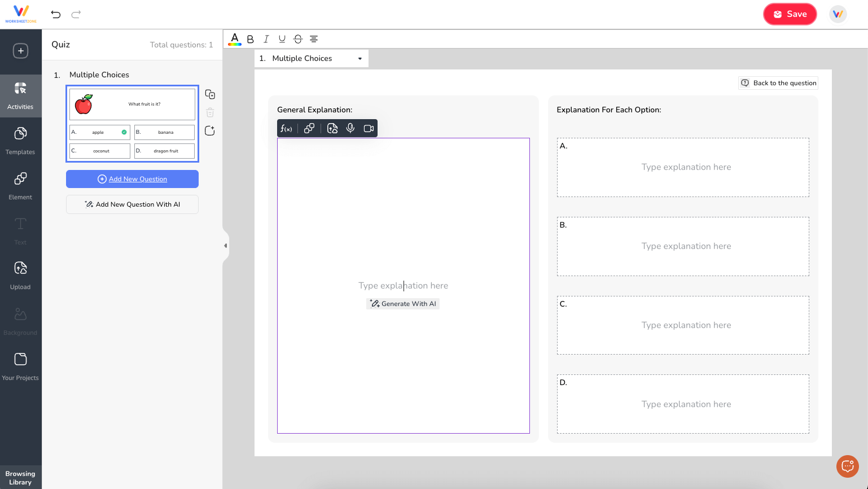Click the General Explanation text area
868x489 pixels.
404,286
